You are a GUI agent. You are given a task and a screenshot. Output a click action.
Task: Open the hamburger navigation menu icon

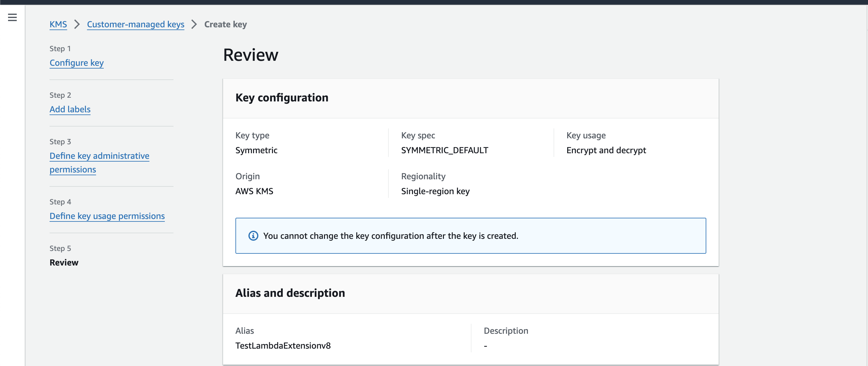pyautogui.click(x=12, y=17)
